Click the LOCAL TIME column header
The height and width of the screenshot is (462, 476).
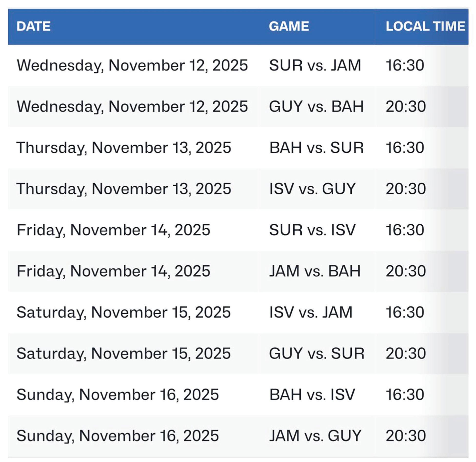click(x=425, y=26)
